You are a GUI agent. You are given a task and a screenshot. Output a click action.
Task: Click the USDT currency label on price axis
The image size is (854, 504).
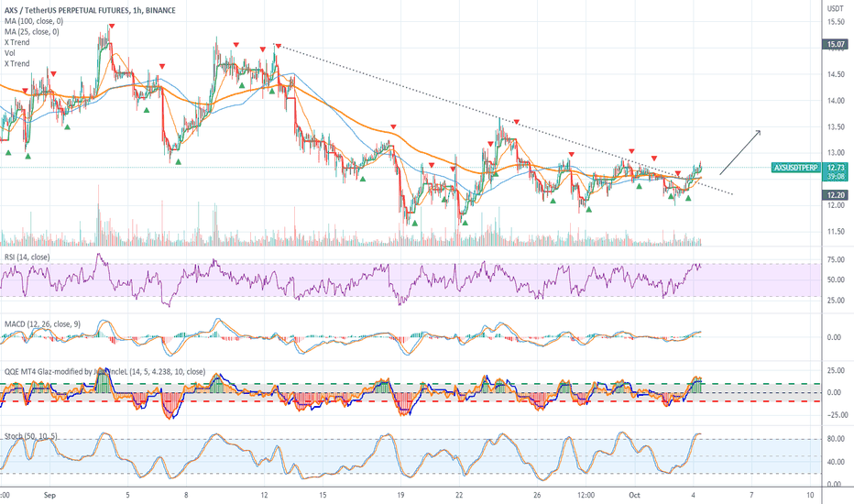(x=836, y=9)
